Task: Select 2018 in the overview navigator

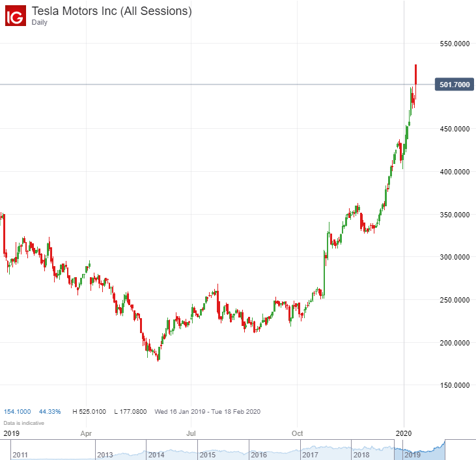Action: click(x=361, y=455)
